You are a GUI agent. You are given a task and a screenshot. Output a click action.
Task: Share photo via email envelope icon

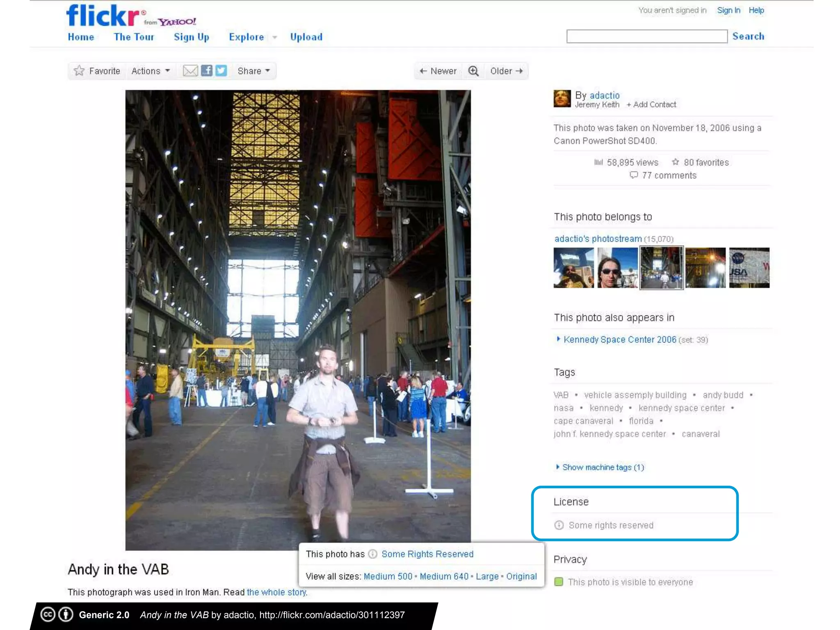coord(190,71)
